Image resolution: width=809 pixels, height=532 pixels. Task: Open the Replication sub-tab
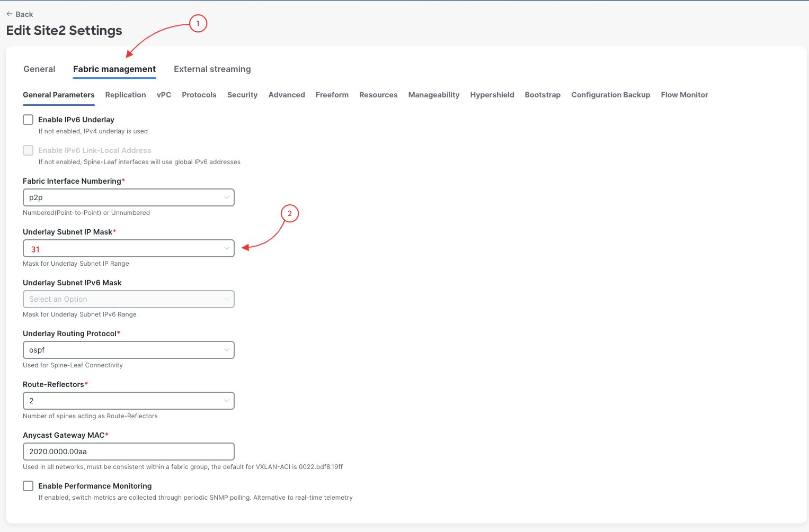[x=126, y=95]
